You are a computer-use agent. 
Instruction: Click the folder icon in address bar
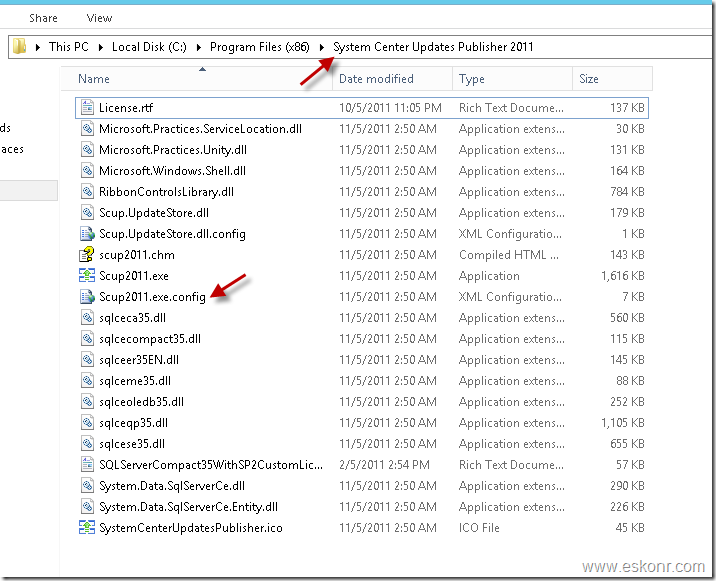click(19, 47)
